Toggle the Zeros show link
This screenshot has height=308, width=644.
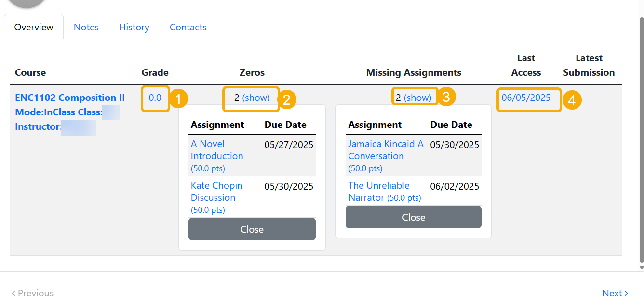[x=256, y=98]
